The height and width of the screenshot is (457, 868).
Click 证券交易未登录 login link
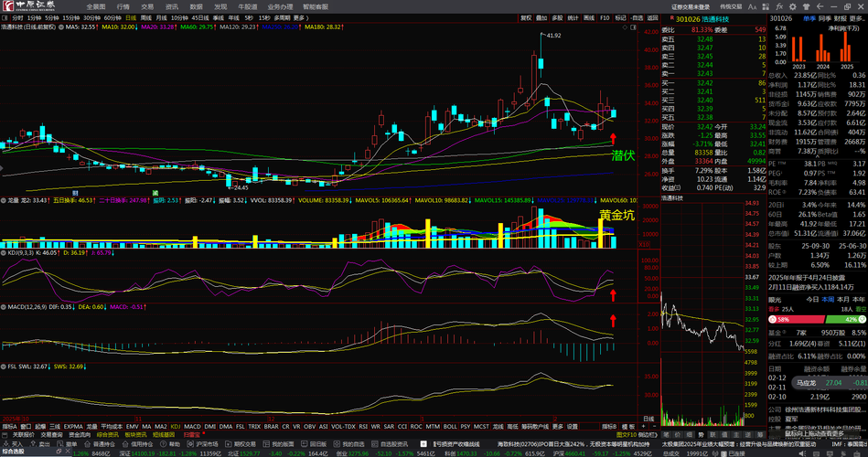click(x=691, y=6)
